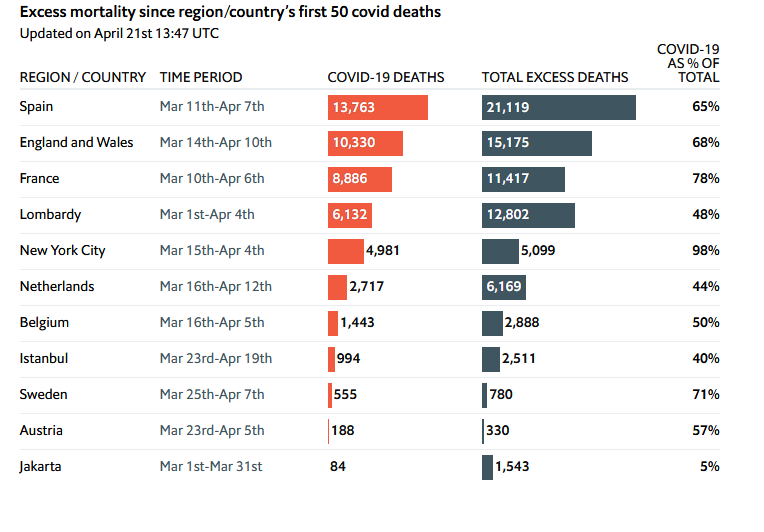Click the COVID-19 DEATHS column header
The width and height of the screenshot is (764, 532).
click(x=386, y=77)
